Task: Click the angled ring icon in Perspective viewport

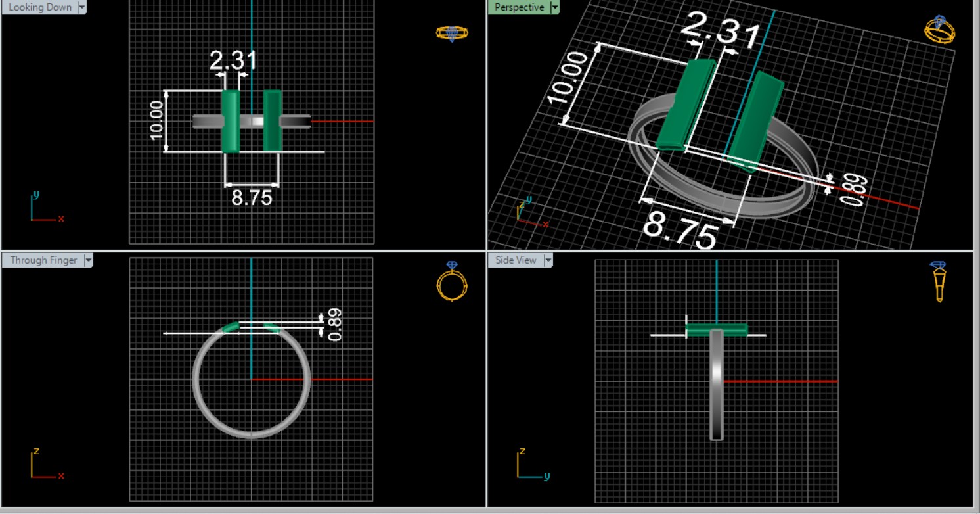Action: 939,30
